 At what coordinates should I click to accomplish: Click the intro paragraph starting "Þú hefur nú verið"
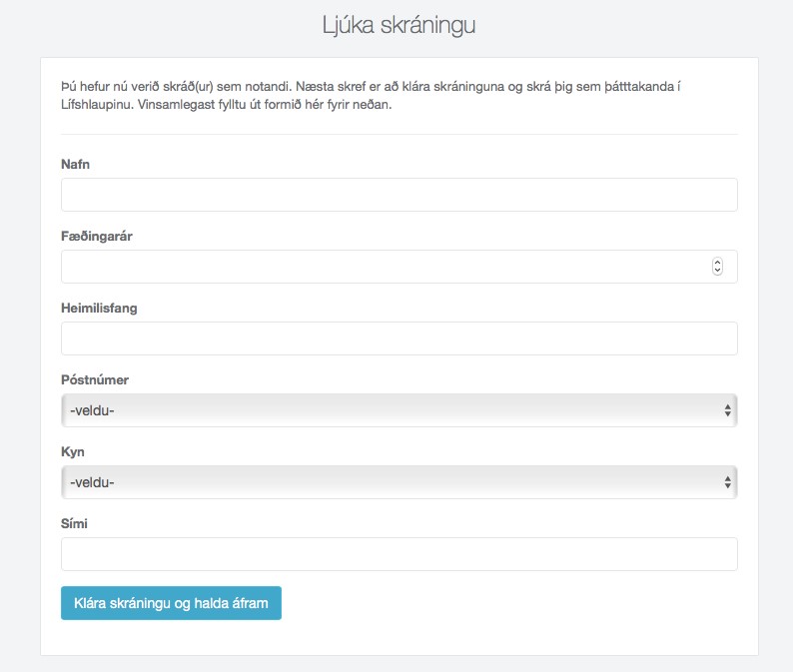(x=371, y=96)
